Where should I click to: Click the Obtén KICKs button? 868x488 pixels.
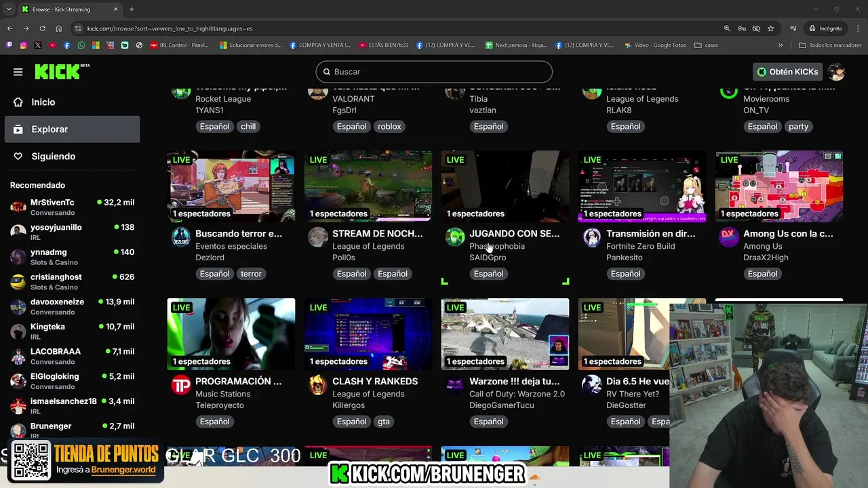point(787,72)
